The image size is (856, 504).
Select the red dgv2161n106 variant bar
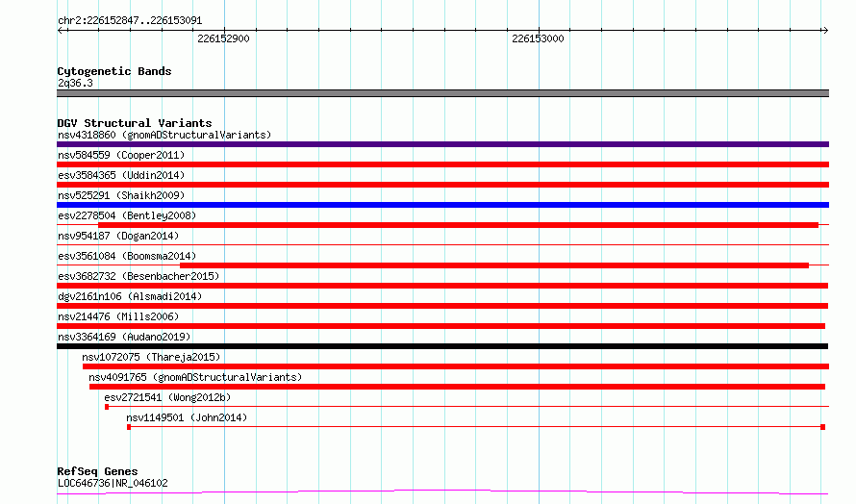tap(442, 306)
